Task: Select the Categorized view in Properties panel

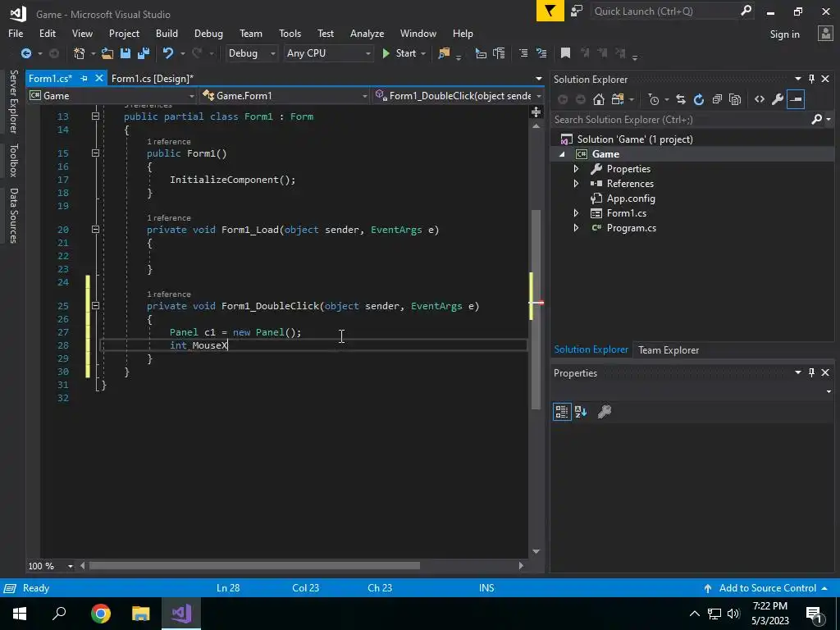Action: tap(562, 412)
